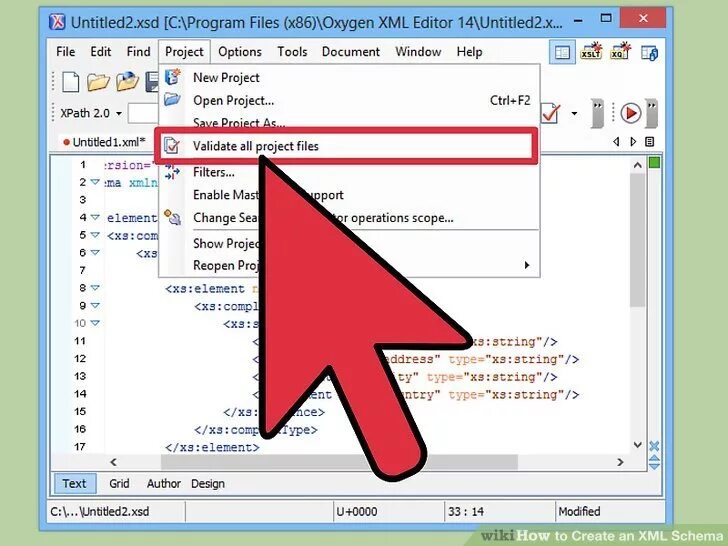Click the Validate all project files icon
Screen dimensions: 728x546
click(x=171, y=146)
